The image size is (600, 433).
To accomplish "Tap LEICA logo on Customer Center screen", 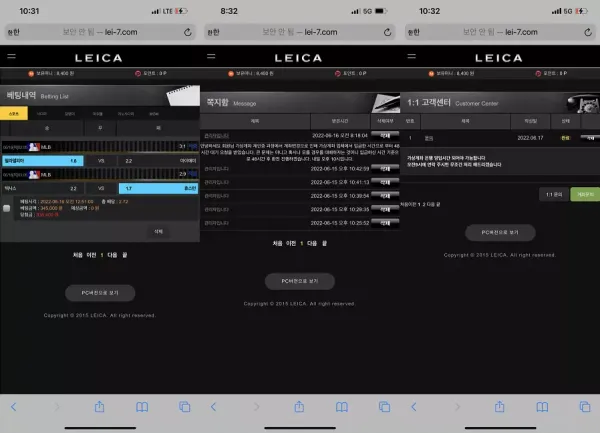I will pos(499,58).
